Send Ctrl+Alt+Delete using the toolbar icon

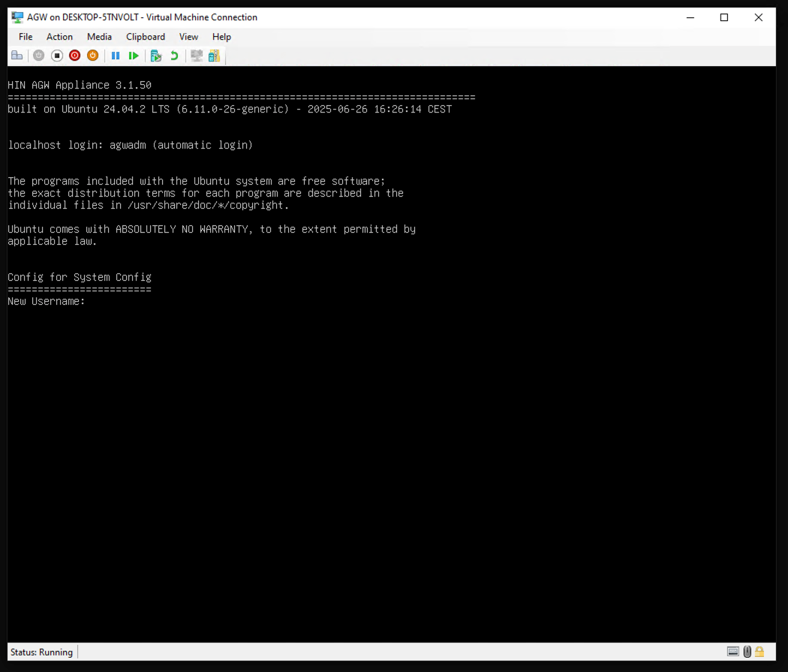tap(17, 55)
